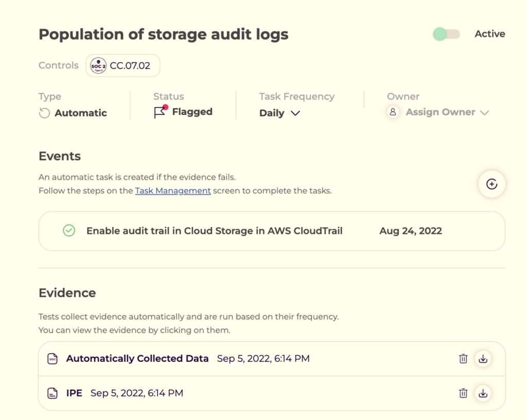Screen dimensions: 527x420
Task: Click the doc icon for Automatically Collected Data
Action: point(52,359)
